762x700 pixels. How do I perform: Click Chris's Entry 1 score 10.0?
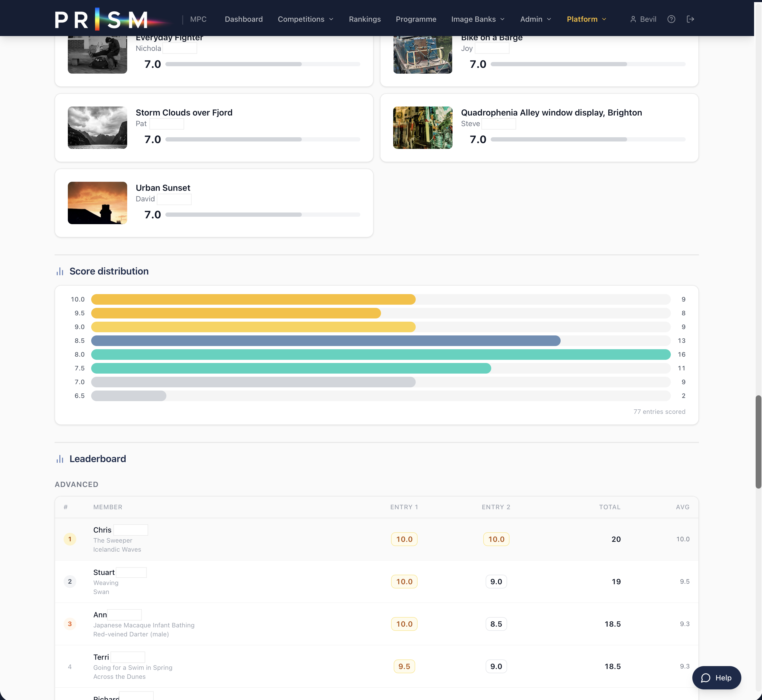[404, 539]
